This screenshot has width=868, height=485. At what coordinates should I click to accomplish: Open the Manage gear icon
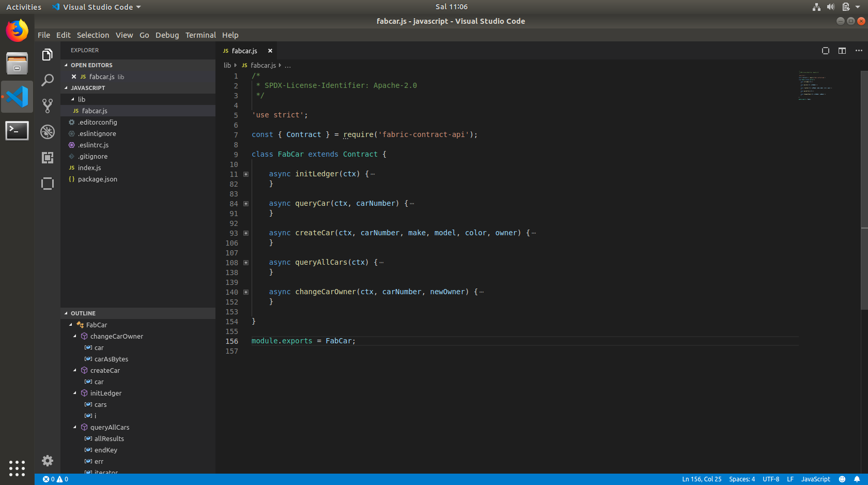48,461
